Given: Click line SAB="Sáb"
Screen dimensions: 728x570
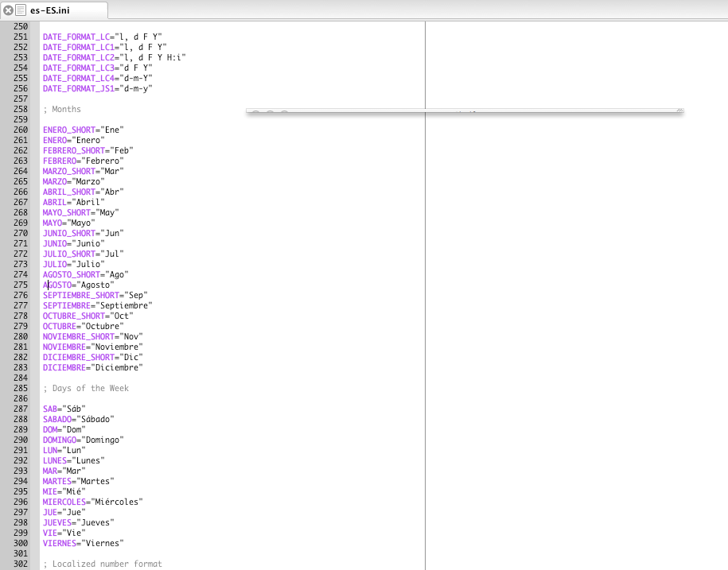Looking at the screenshot, I should [x=64, y=409].
